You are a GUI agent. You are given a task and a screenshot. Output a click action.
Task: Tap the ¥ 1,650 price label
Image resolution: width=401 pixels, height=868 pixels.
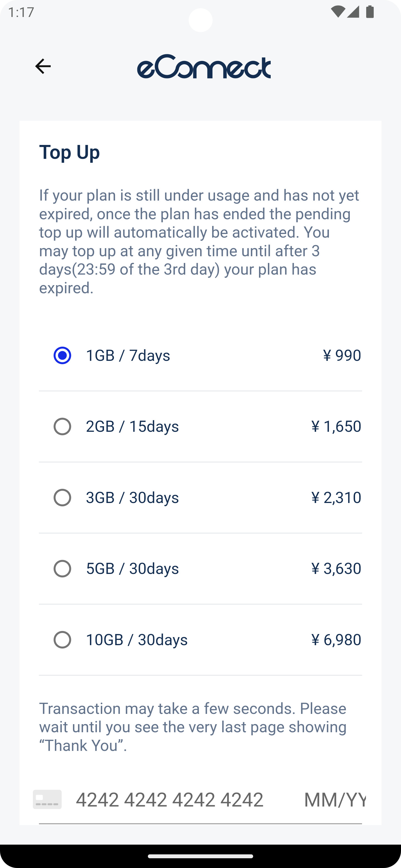(336, 426)
